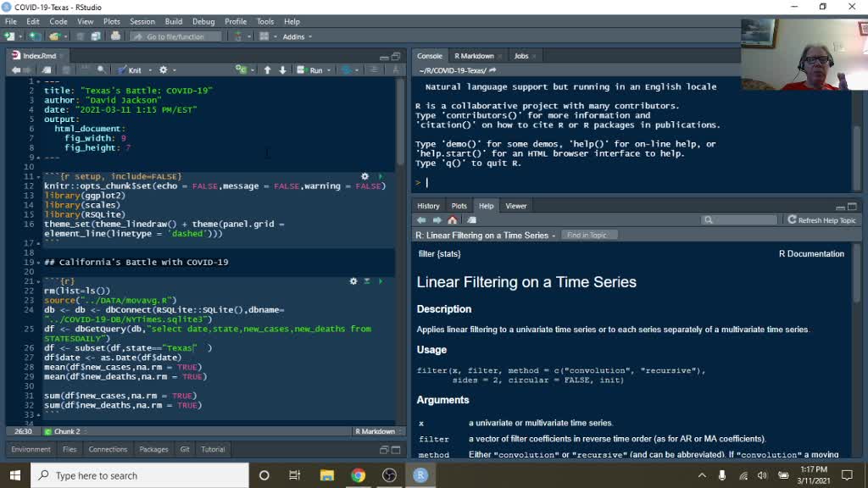Open the Environment tab
This screenshot has width=868, height=488.
(x=31, y=449)
